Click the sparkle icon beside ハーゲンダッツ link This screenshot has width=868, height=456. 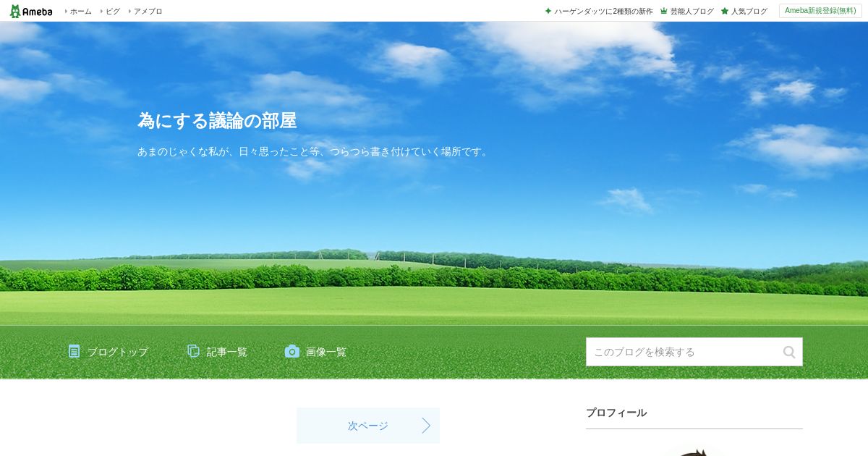548,11
